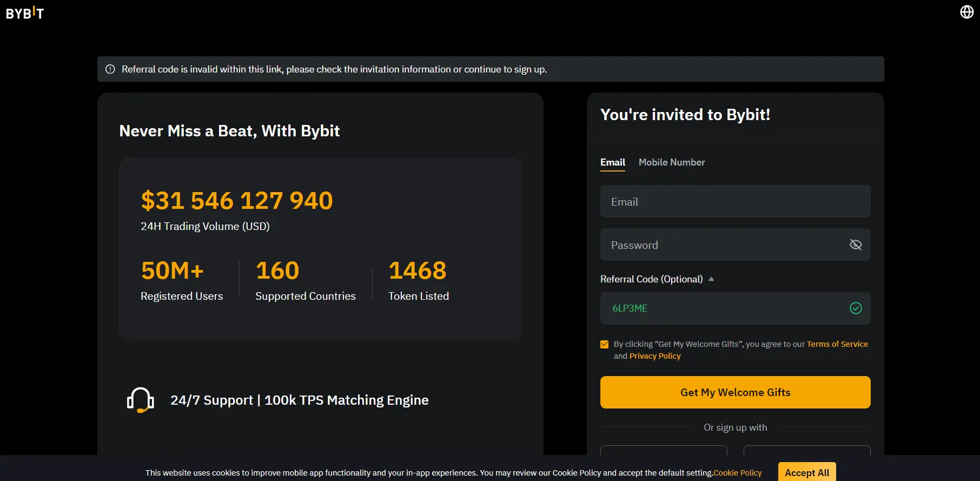
Task: Open the Terms of Service link
Action: pos(837,344)
